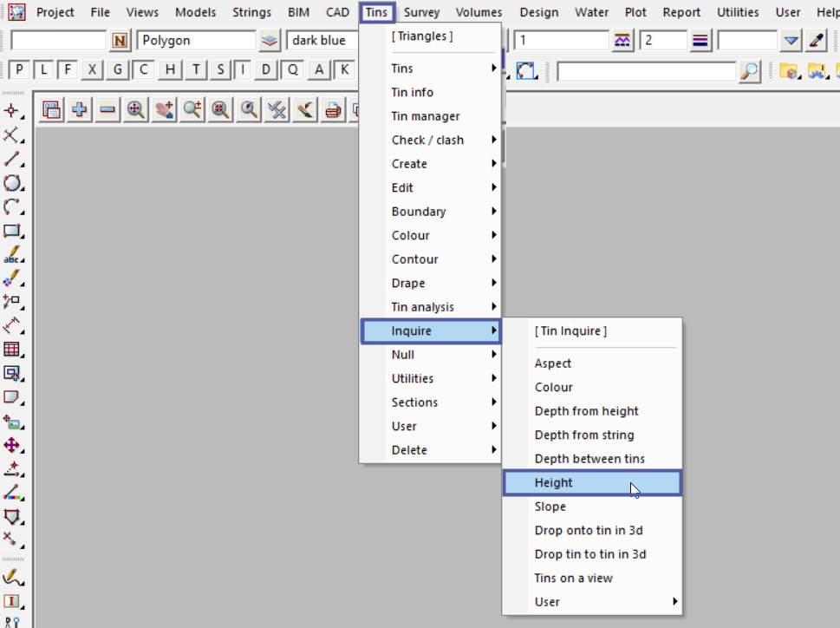Viewport: 840px width, 628px height.
Task: Click the dark blue colour field
Action: [322, 41]
